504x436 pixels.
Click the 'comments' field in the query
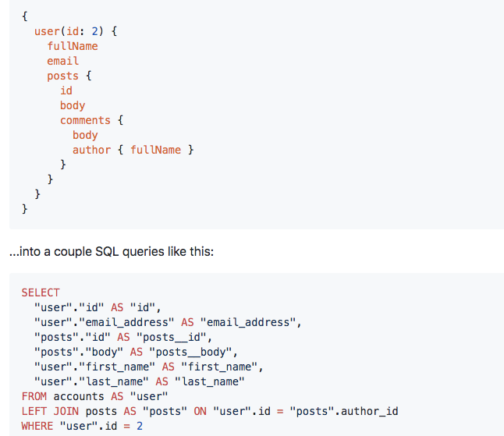[85, 120]
